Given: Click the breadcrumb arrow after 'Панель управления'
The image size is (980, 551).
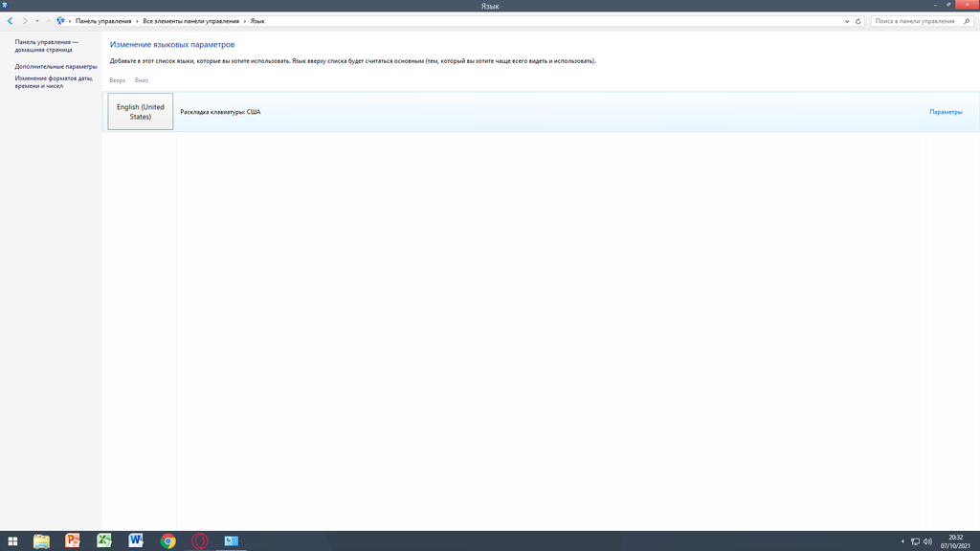Looking at the screenshot, I should [x=137, y=21].
